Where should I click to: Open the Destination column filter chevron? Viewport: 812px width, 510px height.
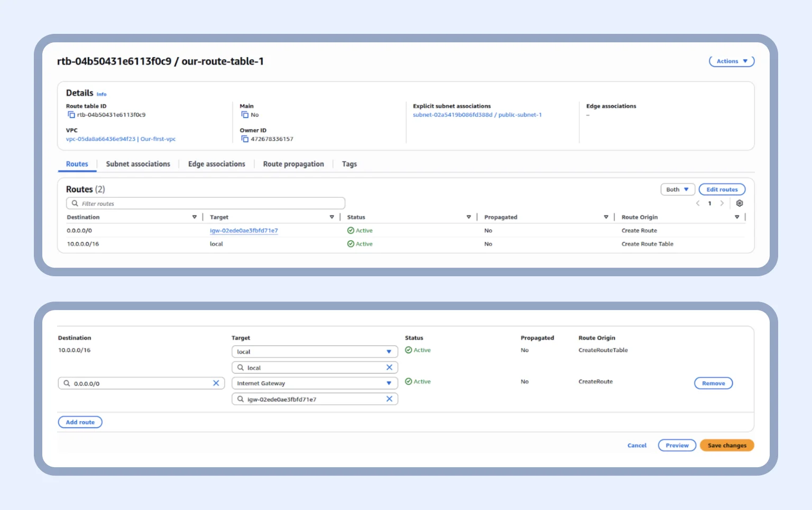click(194, 217)
